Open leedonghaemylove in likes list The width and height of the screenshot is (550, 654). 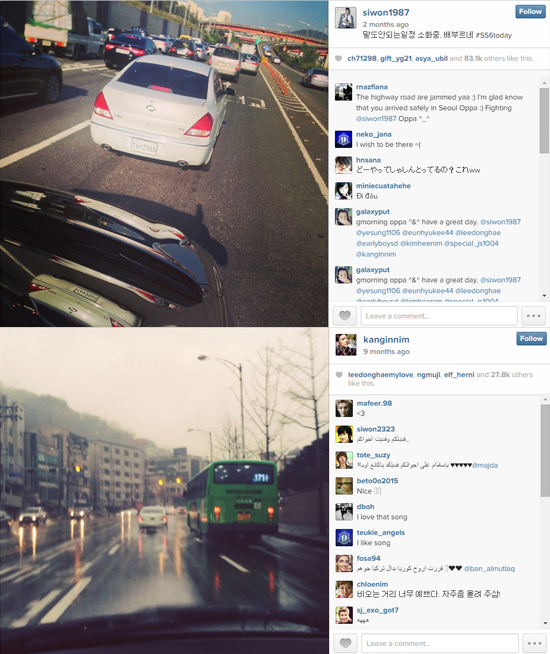point(381,375)
